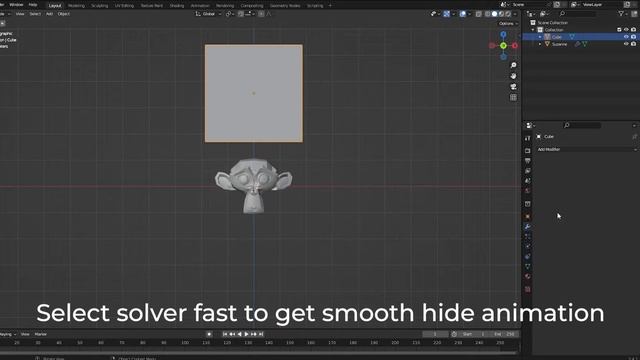The width and height of the screenshot is (640, 360).
Task: Open the Add Modifier dropdown
Action: 587,149
